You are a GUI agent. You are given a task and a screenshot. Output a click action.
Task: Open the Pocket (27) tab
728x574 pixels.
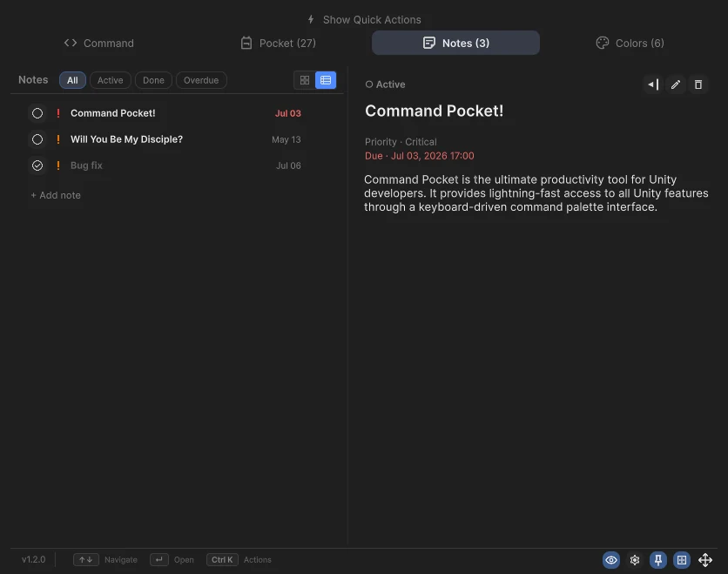(x=278, y=44)
